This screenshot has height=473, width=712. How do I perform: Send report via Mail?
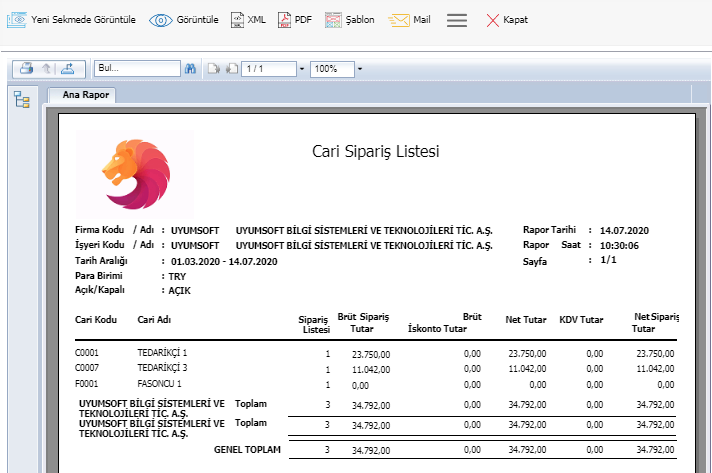click(x=410, y=20)
